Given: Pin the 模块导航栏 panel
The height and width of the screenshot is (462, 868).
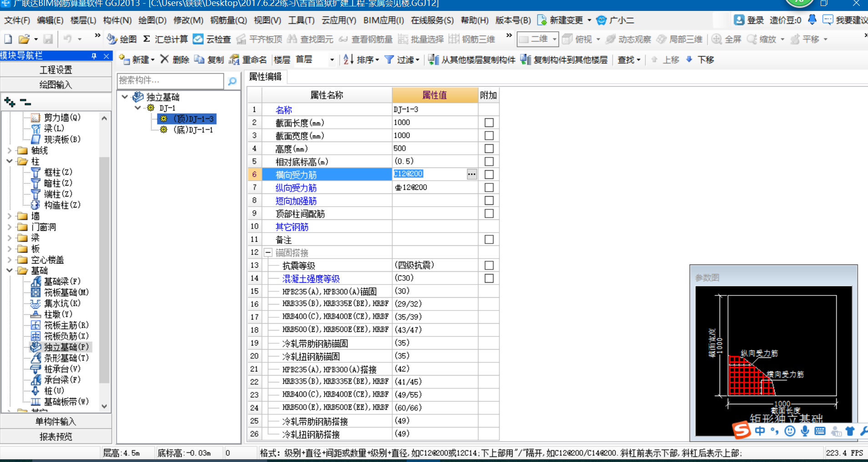Looking at the screenshot, I should point(94,56).
